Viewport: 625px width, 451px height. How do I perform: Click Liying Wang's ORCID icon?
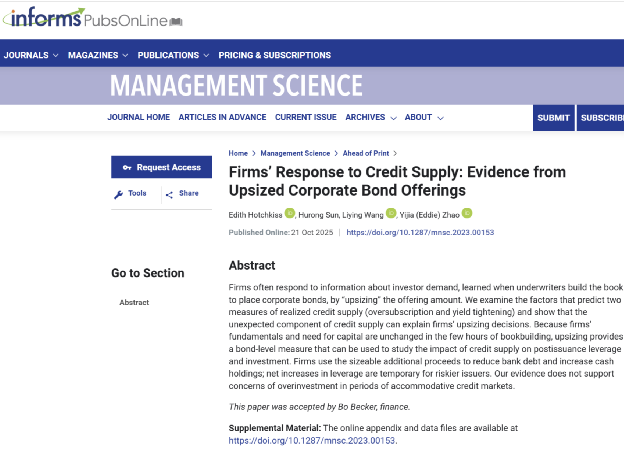tap(389, 213)
